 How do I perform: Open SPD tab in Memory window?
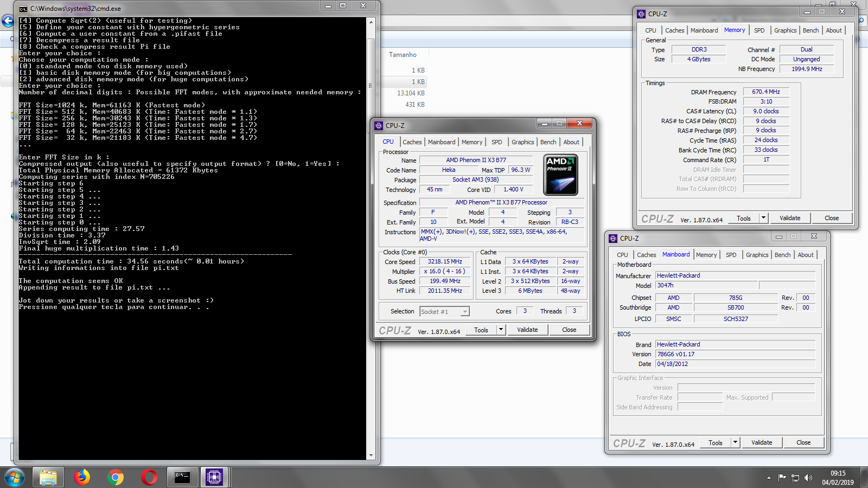[759, 30]
